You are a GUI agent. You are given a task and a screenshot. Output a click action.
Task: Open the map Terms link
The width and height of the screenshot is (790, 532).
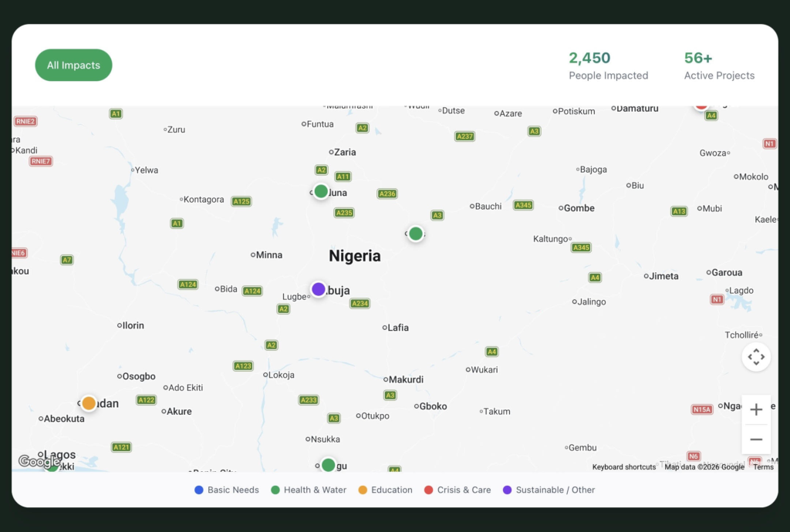point(763,467)
